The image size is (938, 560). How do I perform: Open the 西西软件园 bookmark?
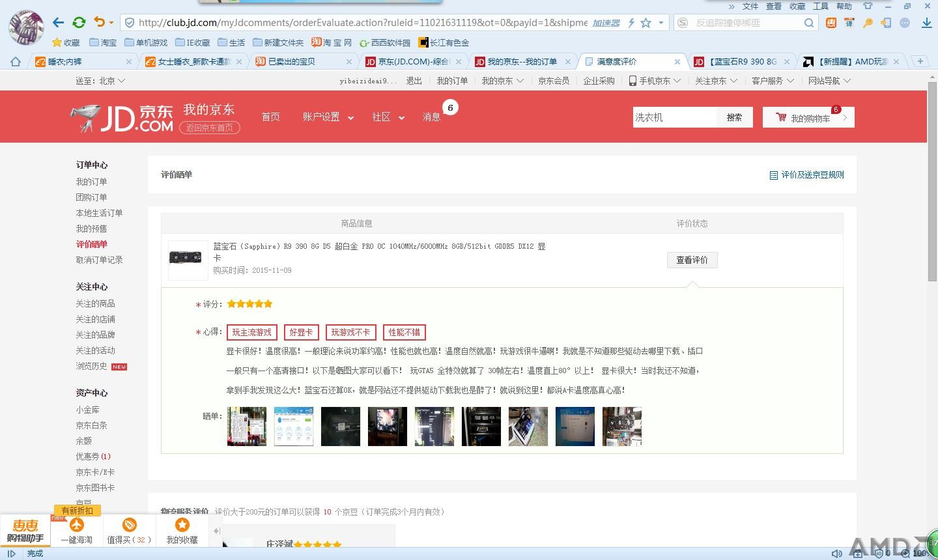tap(385, 42)
